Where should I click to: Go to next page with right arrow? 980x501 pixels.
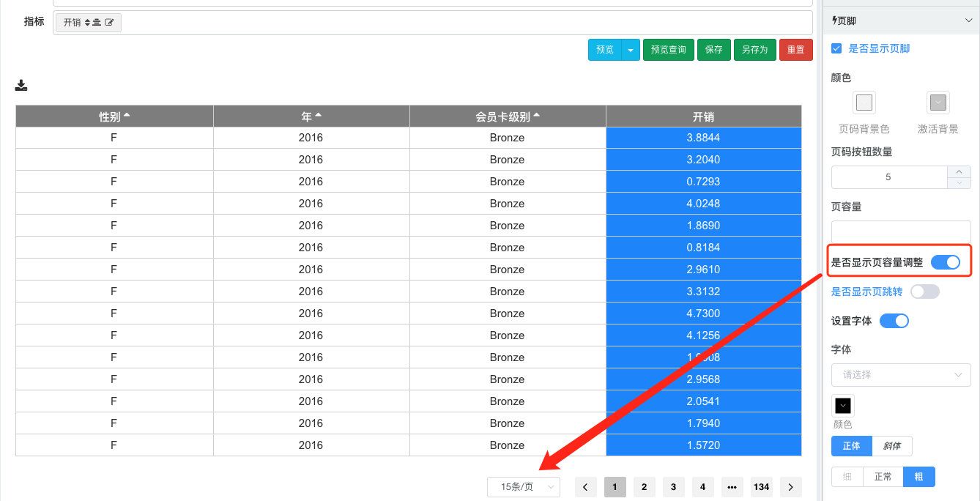click(791, 487)
